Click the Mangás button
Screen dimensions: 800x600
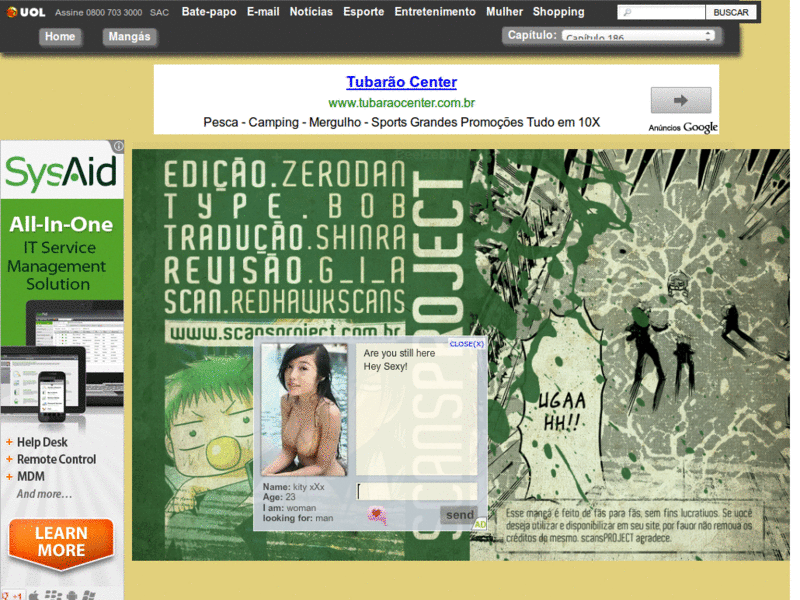pos(130,37)
